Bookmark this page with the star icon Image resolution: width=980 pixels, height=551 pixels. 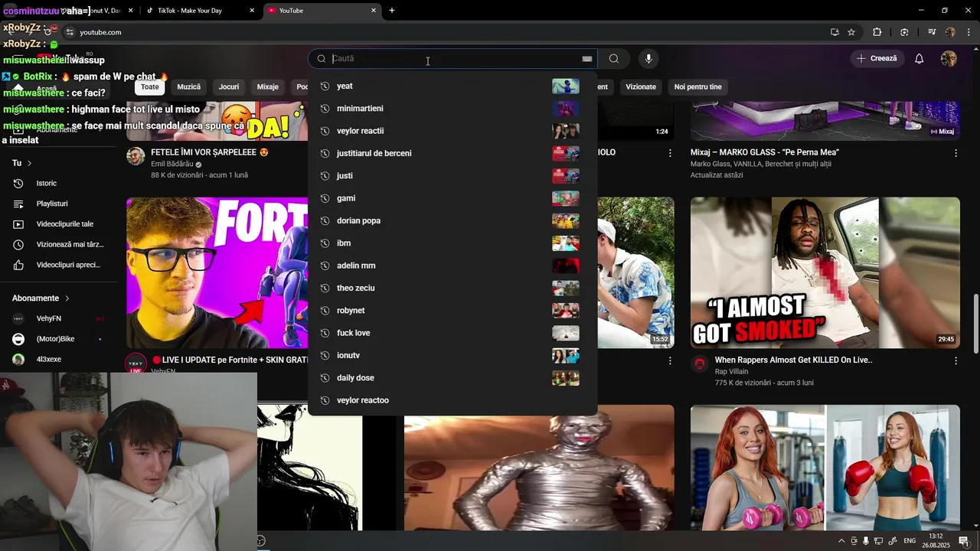(x=851, y=32)
